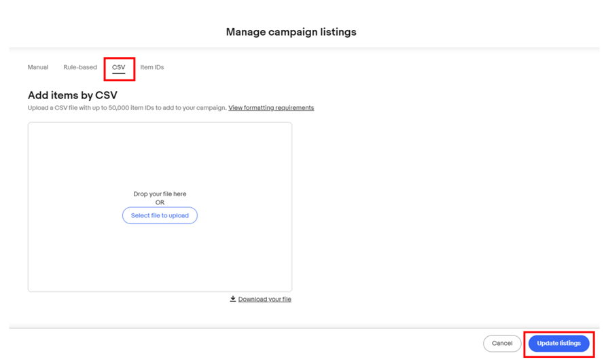Go to the Item IDs tab

pos(152,67)
